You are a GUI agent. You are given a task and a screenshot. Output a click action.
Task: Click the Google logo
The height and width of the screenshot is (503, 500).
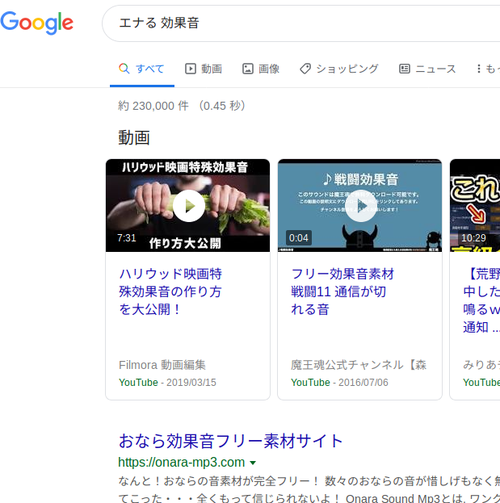(37, 23)
